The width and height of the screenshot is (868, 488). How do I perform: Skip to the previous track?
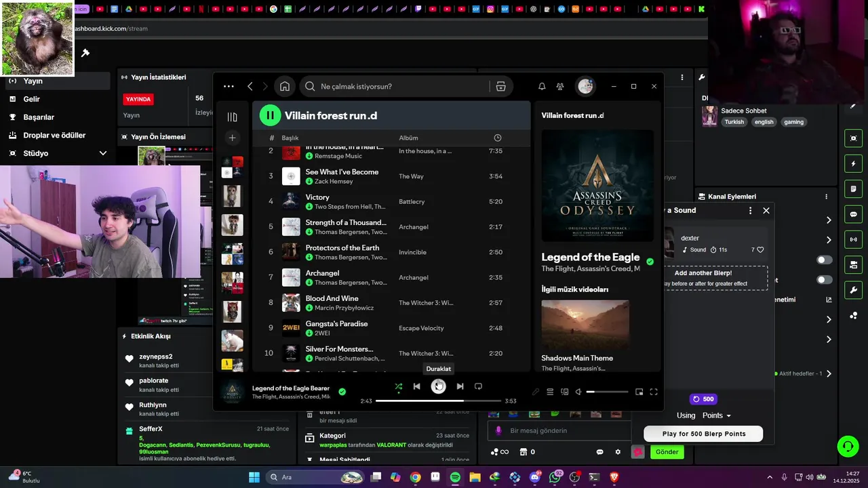(417, 386)
